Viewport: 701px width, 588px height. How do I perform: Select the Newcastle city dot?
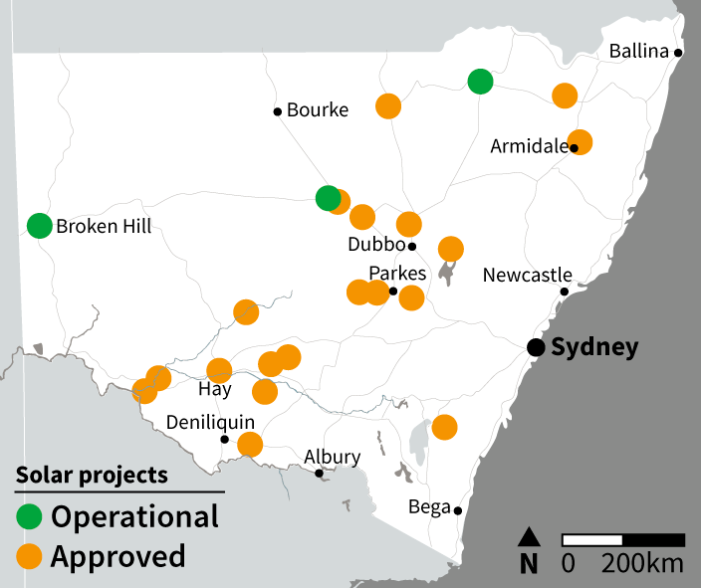565,292
